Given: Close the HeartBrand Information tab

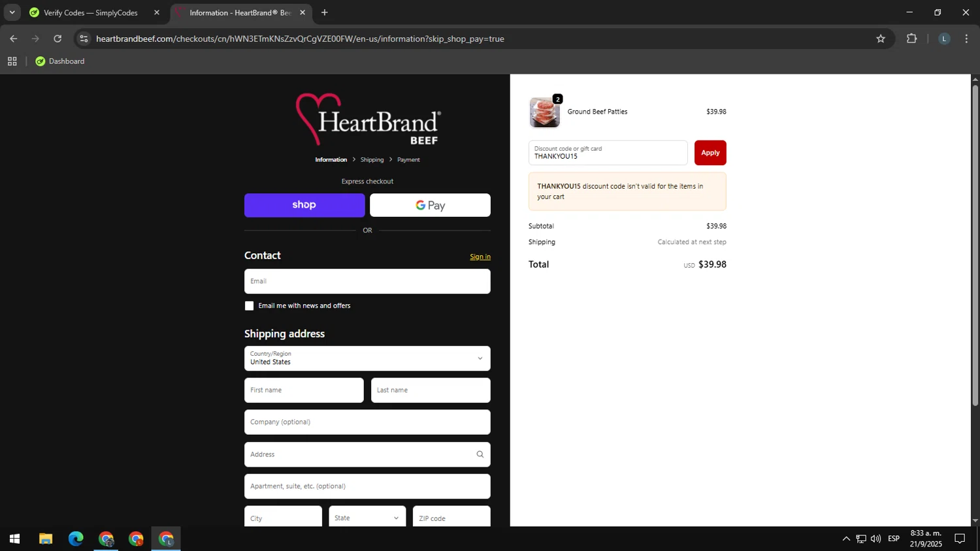Looking at the screenshot, I should pos(302,12).
